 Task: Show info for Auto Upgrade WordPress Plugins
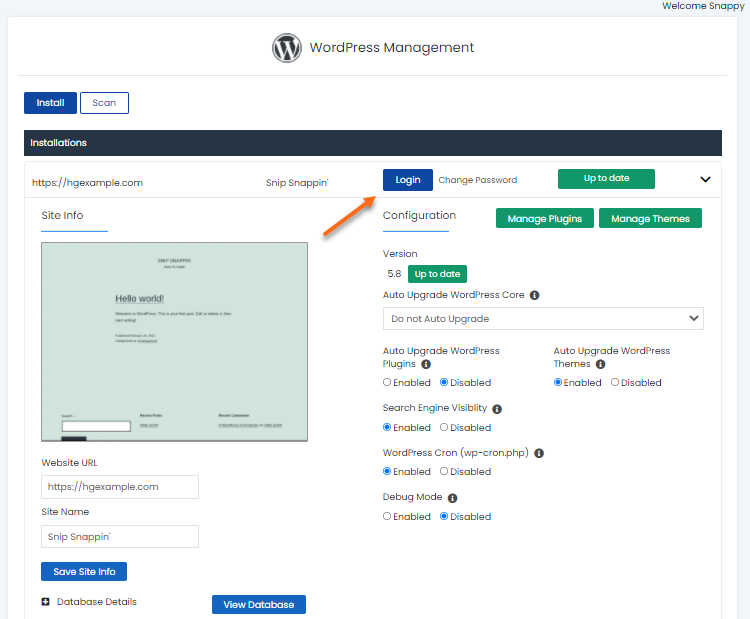pyautogui.click(x=426, y=365)
